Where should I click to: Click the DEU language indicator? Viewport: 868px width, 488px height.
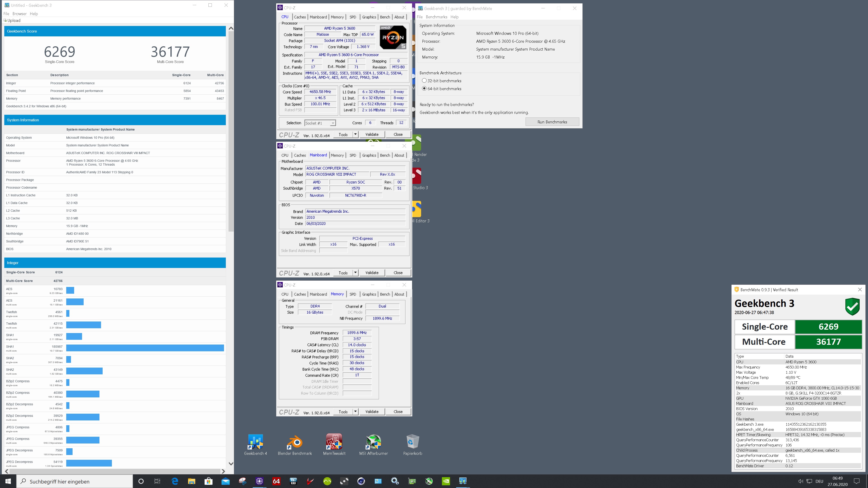[x=819, y=481]
